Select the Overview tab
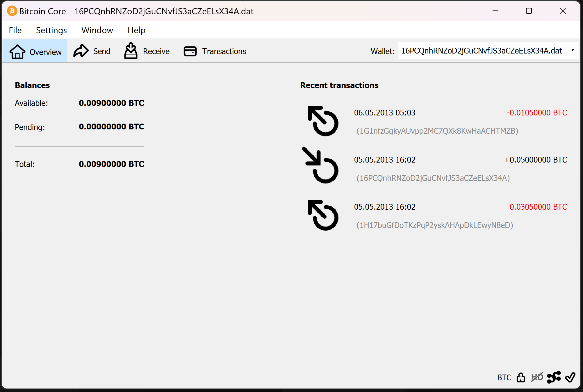This screenshot has width=583, height=392. (35, 51)
